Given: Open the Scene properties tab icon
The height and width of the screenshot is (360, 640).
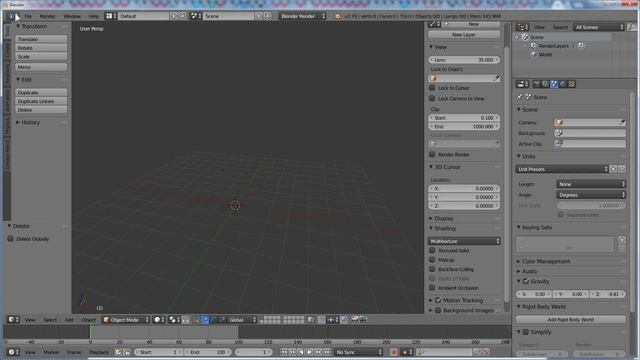Looking at the screenshot, I should click(x=554, y=84).
